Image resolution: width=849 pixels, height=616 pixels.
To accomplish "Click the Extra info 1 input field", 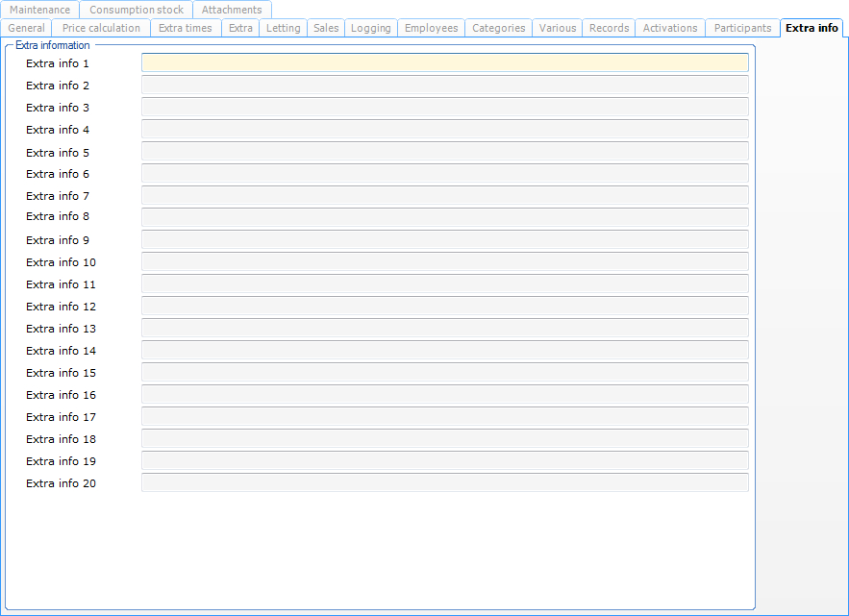I will (444, 63).
